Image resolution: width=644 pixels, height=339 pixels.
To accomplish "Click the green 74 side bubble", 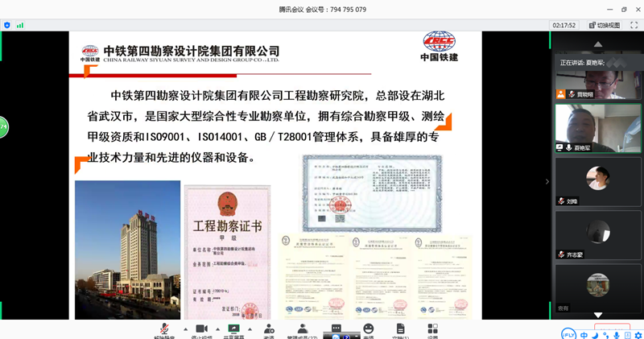I will (x=4, y=127).
